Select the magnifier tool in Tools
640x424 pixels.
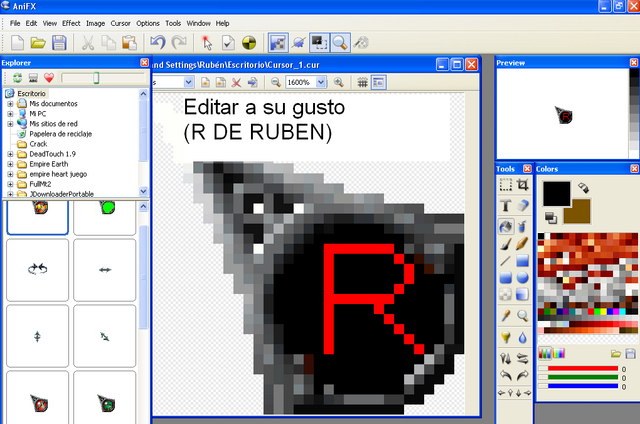(x=522, y=315)
